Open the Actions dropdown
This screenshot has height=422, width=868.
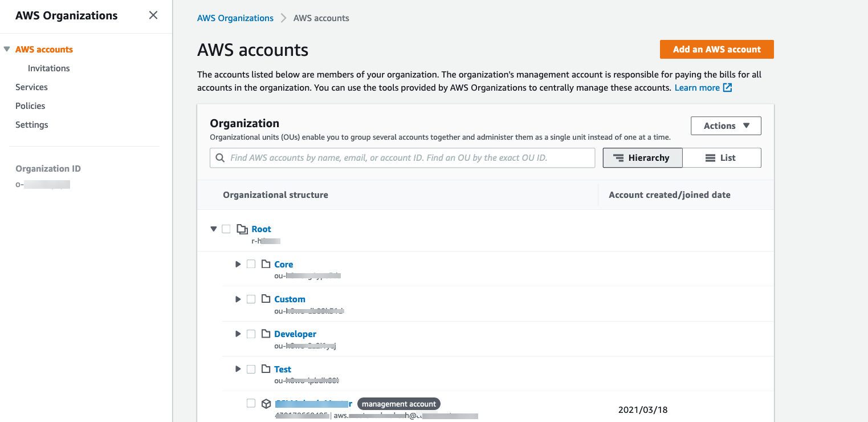pyautogui.click(x=726, y=126)
